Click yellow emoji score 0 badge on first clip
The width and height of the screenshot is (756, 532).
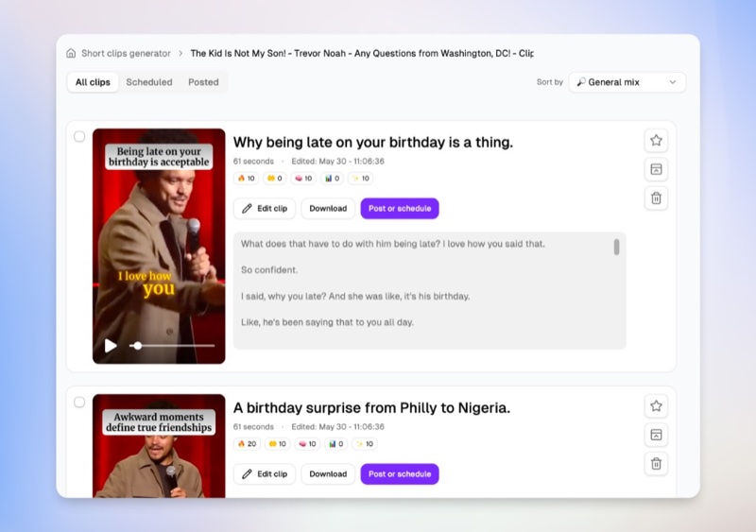pyautogui.click(x=275, y=179)
